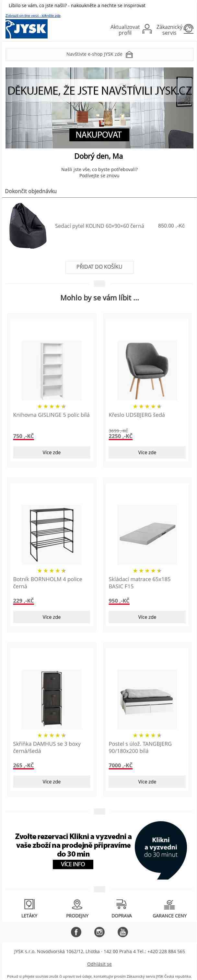Open the Prodejny location pin icon
The width and height of the screenshot is (197, 980).
(x=77, y=904)
